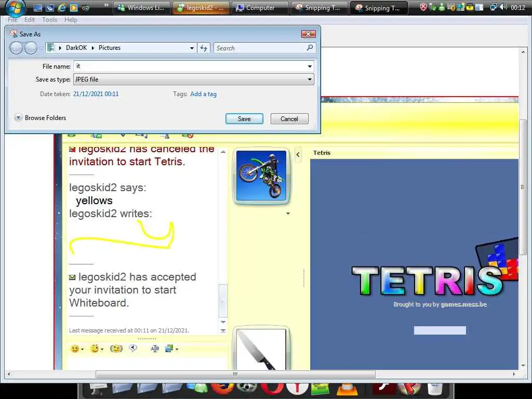Click the red security alert tray icon

423,7
